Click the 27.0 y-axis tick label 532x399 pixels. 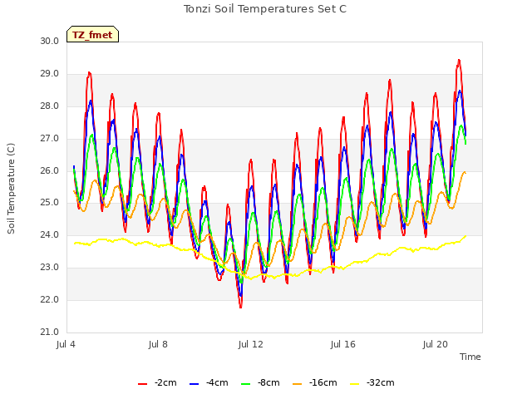pyautogui.click(x=50, y=139)
